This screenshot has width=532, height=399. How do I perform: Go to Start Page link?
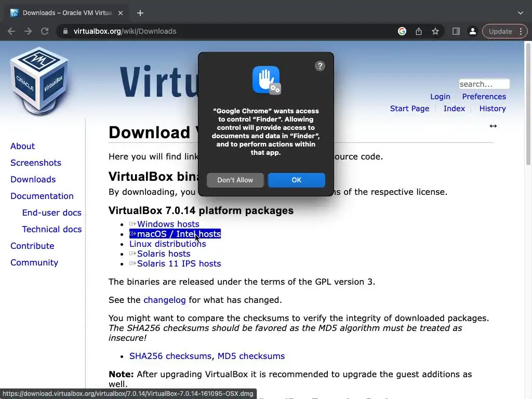(409, 109)
